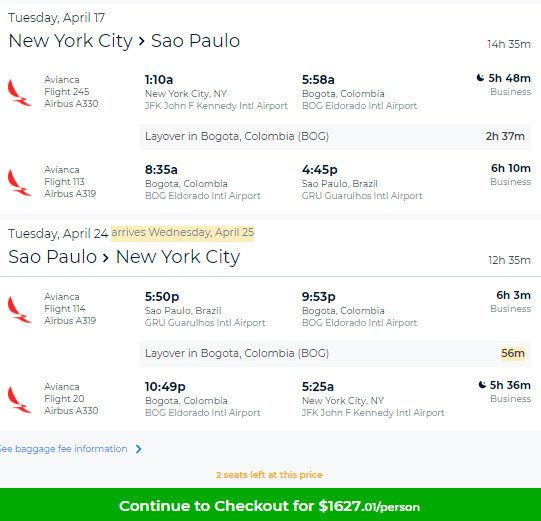Click the Avianca logo for Flight 114

click(x=19, y=309)
